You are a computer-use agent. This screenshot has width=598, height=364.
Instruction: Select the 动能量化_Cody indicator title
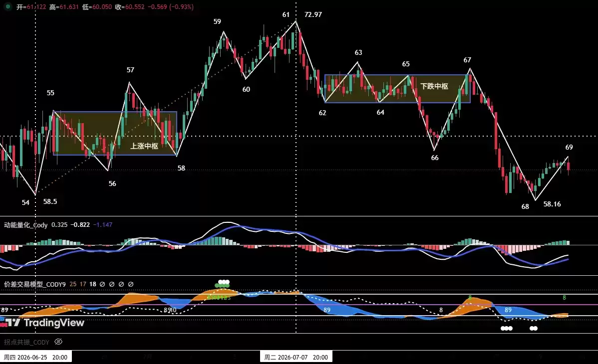(x=25, y=225)
